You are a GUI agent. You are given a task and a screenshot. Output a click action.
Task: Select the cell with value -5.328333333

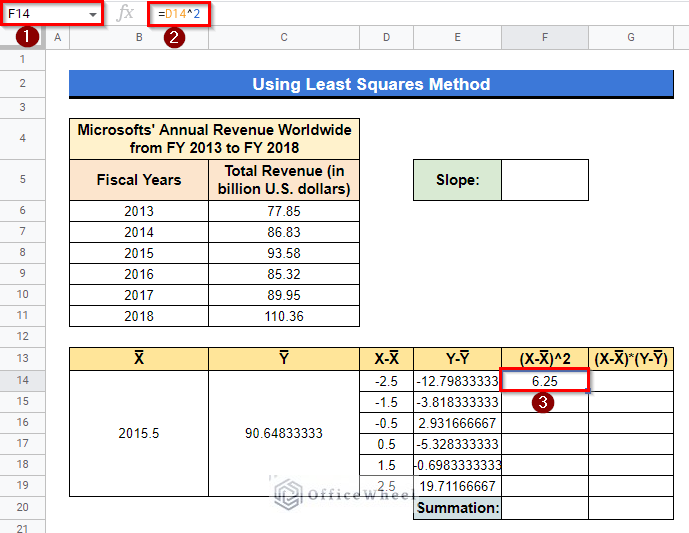pyautogui.click(x=457, y=444)
